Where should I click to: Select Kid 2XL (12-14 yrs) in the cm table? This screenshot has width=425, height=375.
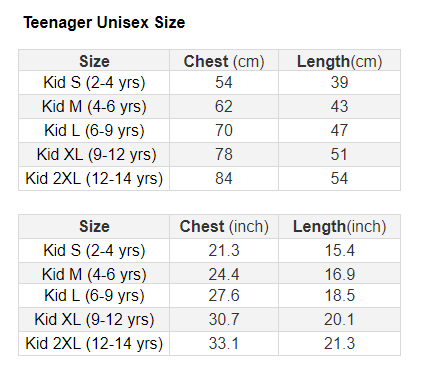[94, 179]
